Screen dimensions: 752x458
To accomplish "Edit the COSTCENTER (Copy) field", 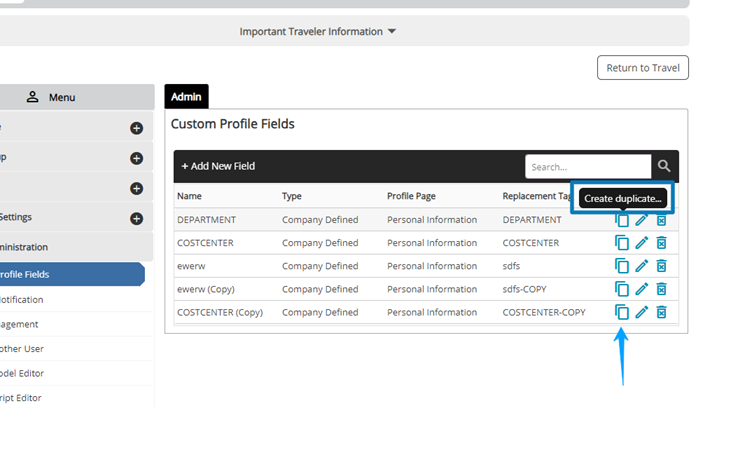I will (x=642, y=312).
